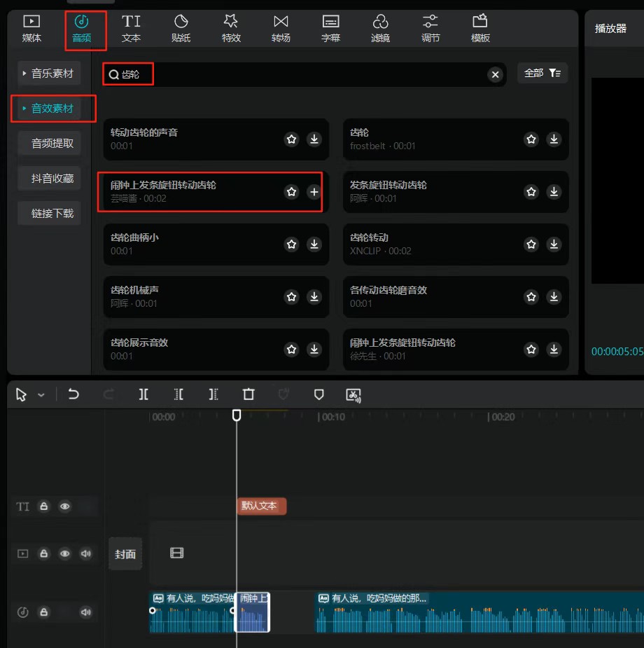Image resolution: width=644 pixels, height=648 pixels.
Task: Click the 封面 cover button
Action: click(x=125, y=554)
